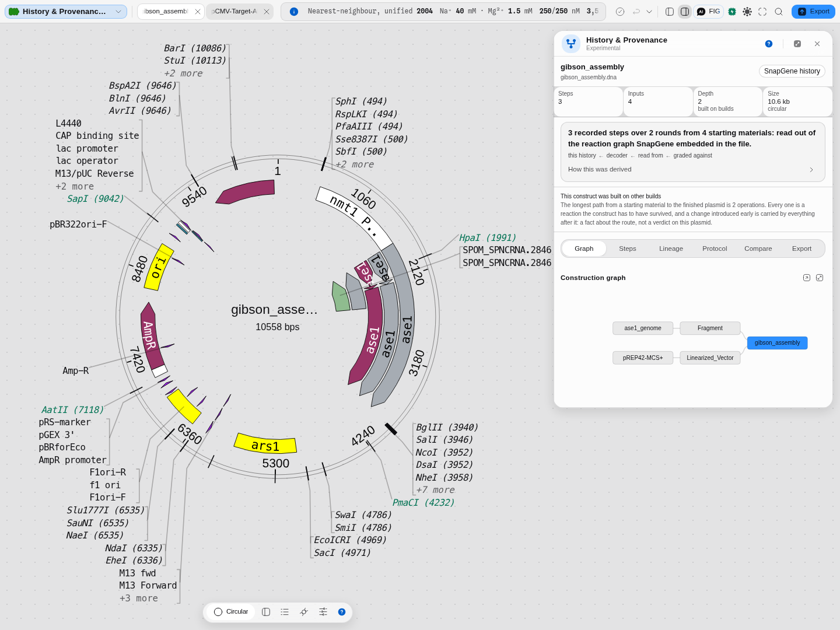This screenshot has height=630, width=840.
Task: Toggle the left sidebar panel icon
Action: [x=670, y=12]
